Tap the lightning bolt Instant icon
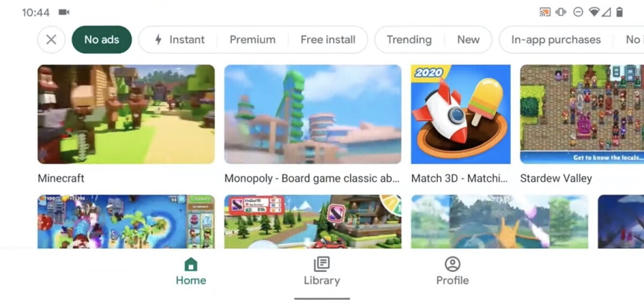Image resolution: width=644 pixels, height=304 pixels. click(158, 40)
